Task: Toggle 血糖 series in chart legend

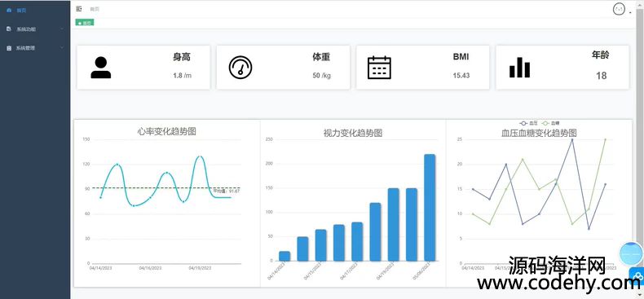Action: click(x=551, y=123)
